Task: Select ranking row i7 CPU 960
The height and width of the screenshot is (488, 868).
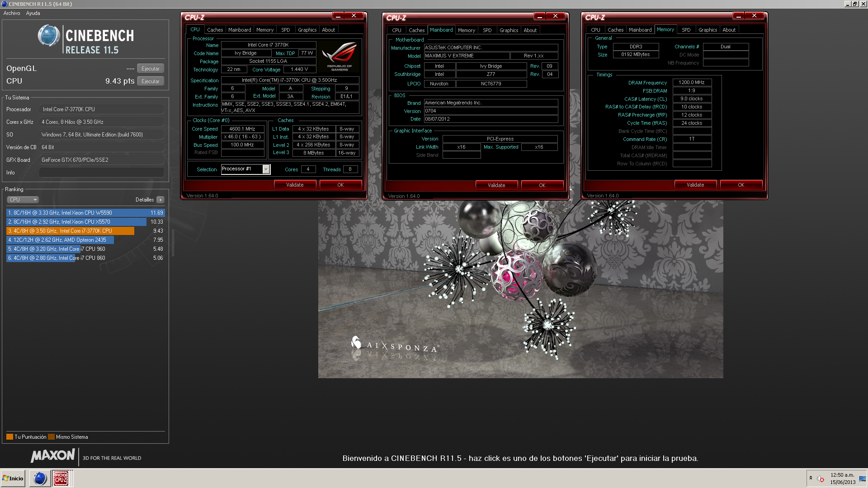Action: [x=85, y=249]
